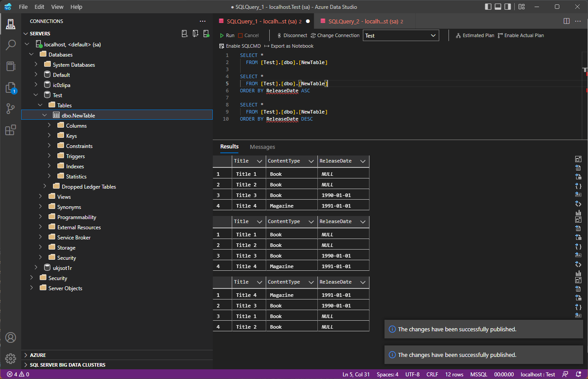Click the New Server Group icon
Image resolution: width=588 pixels, height=379 pixels.
pyautogui.click(x=196, y=33)
